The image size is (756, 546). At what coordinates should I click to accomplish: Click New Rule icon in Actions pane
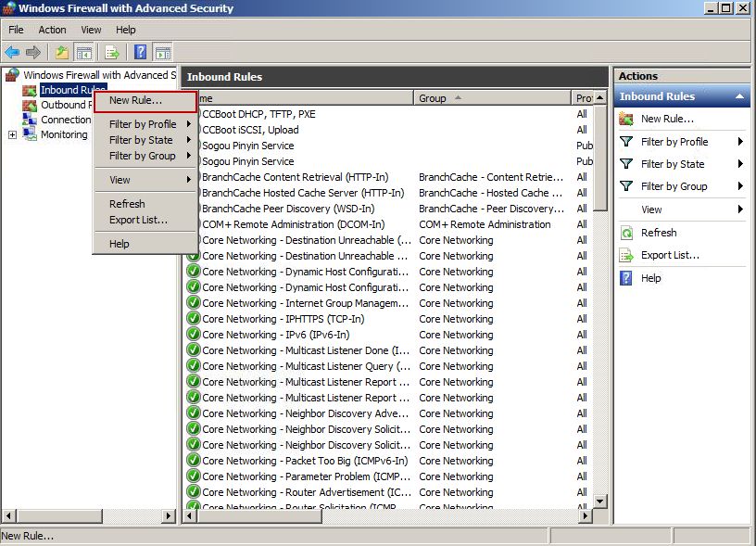626,119
